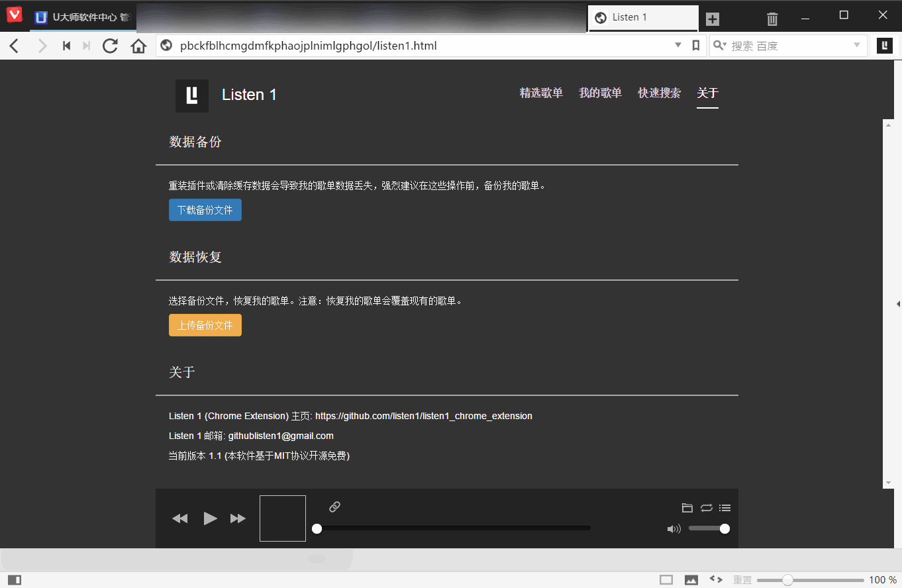
Task: Click the playback progress slider
Action: click(453, 528)
